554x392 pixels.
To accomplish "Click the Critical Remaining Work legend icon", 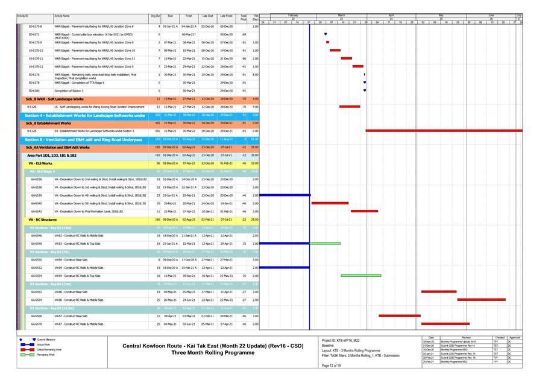I will pyautogui.click(x=27, y=350).
